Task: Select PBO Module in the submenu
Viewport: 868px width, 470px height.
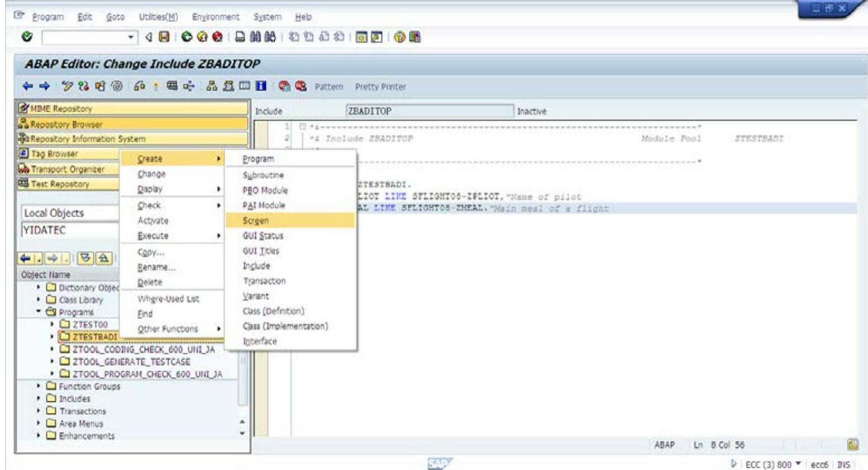Action: pyautogui.click(x=290, y=190)
